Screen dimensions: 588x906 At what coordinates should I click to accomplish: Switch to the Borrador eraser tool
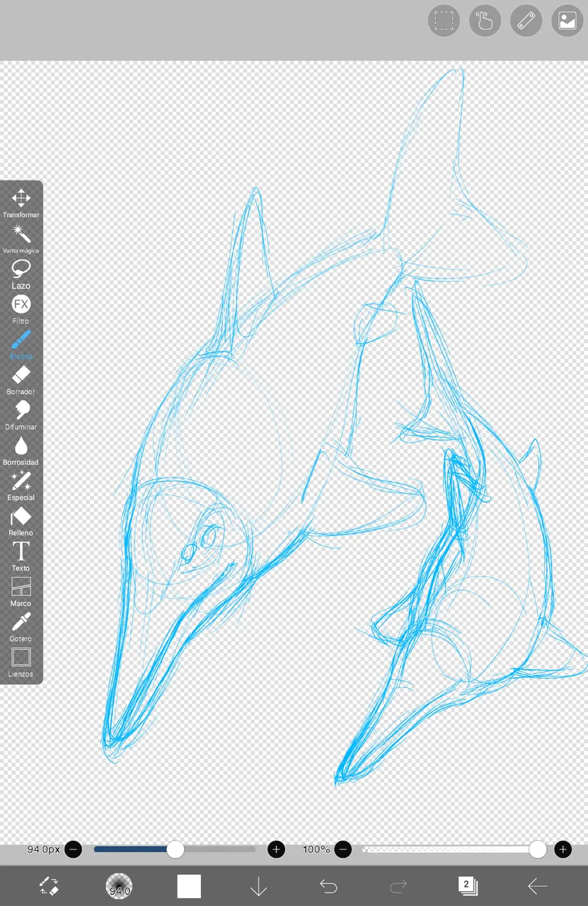21,380
